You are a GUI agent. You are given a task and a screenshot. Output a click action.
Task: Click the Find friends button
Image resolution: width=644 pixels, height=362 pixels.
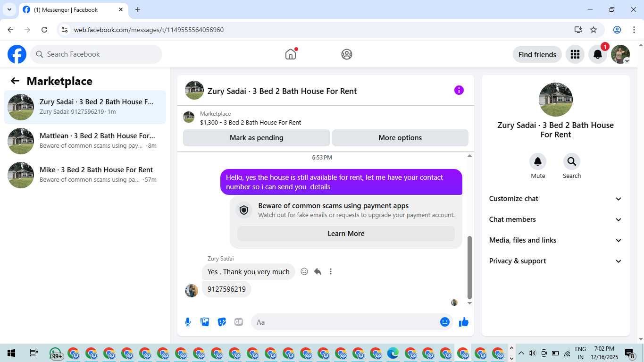click(x=537, y=54)
